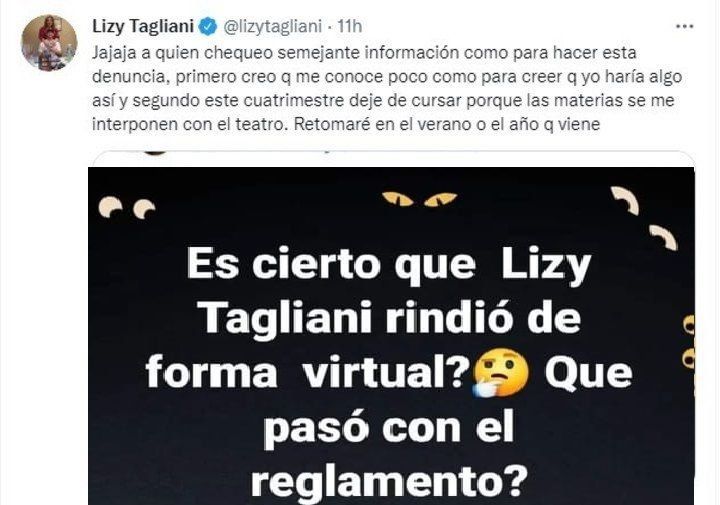Viewport: 720px width, 505px height.
Task: Click the white crescent shapes at image top-right
Action: pos(645,216)
